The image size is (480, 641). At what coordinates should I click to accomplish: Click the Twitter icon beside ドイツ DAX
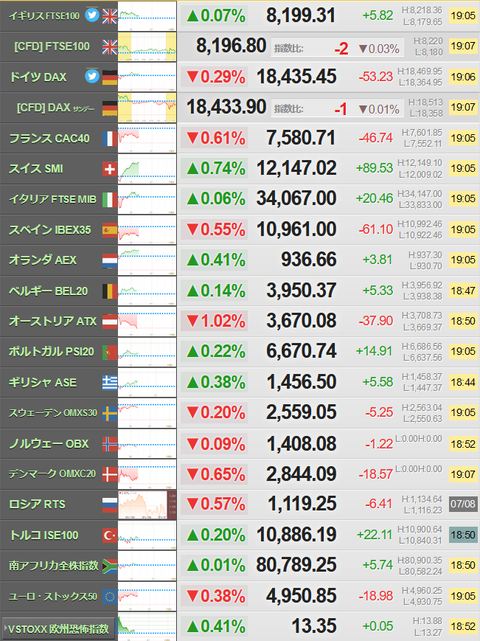pyautogui.click(x=92, y=76)
